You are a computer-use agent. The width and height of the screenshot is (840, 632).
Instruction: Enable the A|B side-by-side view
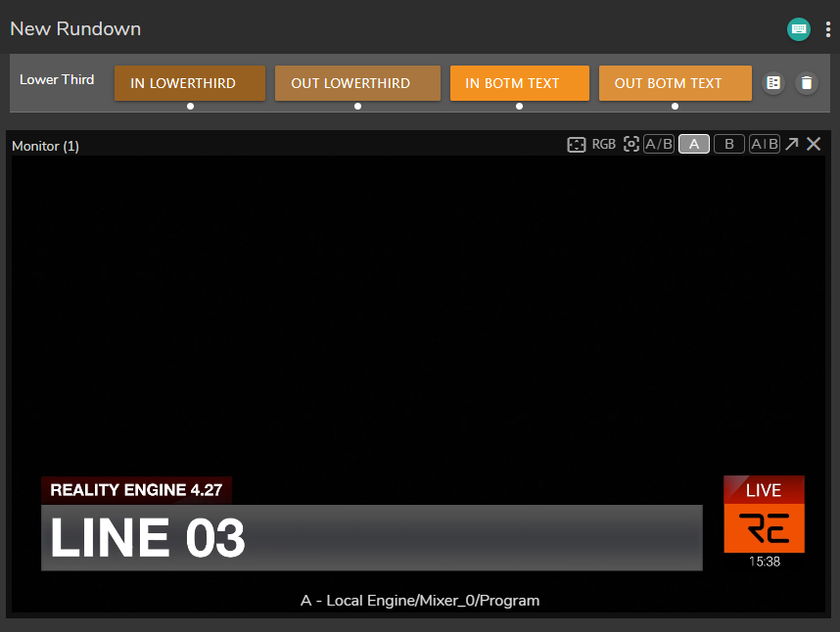tap(764, 145)
